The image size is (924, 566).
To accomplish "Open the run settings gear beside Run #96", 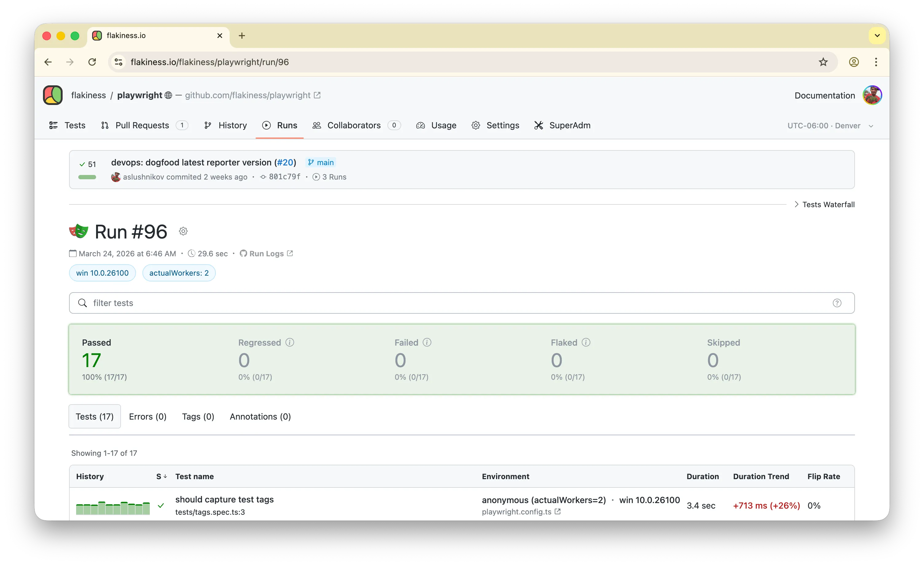I will click(183, 231).
